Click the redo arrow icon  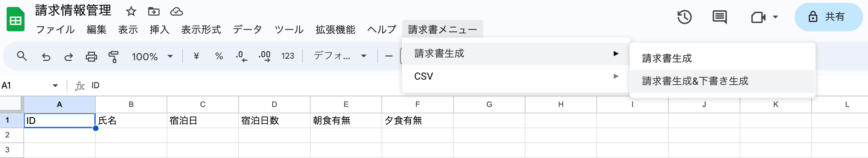68,56
